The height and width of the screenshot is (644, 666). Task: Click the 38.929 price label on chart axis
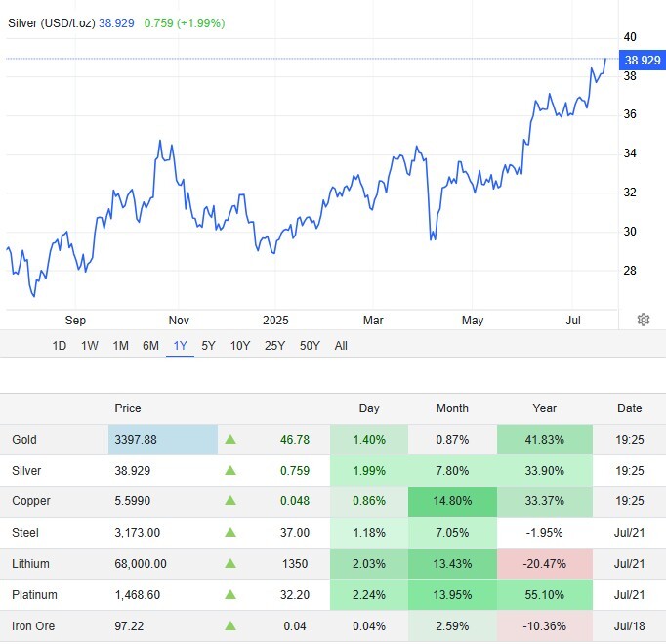coord(644,60)
